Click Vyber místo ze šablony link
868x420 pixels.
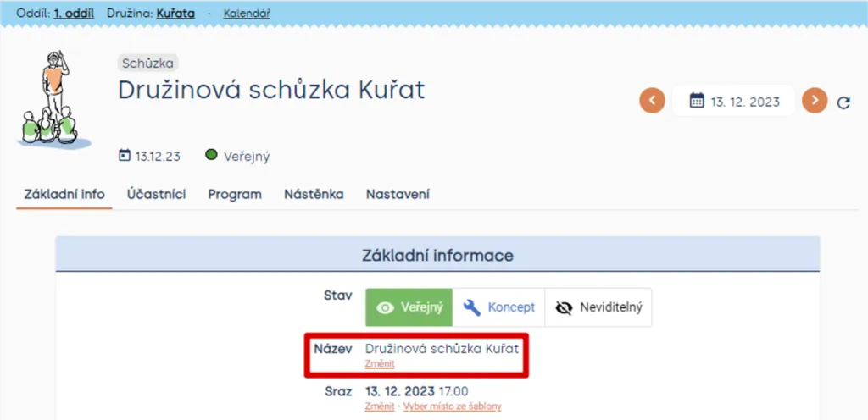[453, 406]
